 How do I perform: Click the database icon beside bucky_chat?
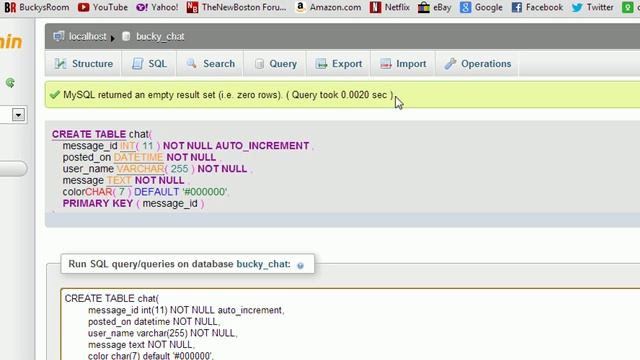click(x=126, y=36)
